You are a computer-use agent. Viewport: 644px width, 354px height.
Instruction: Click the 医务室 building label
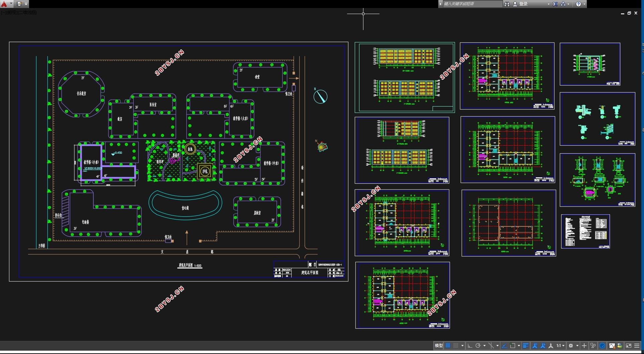153,105
